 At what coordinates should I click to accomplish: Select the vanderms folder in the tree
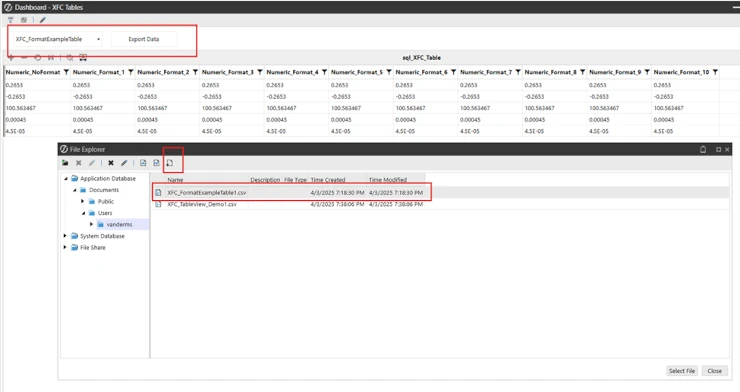click(x=119, y=225)
